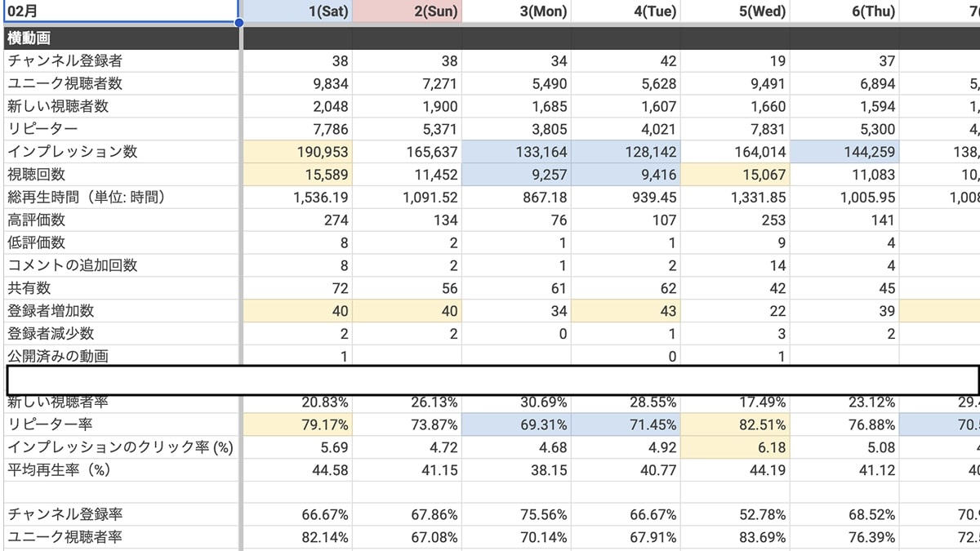This screenshot has height=551, width=980.
Task: Click the watch time cell 867.18
Action: coord(517,198)
